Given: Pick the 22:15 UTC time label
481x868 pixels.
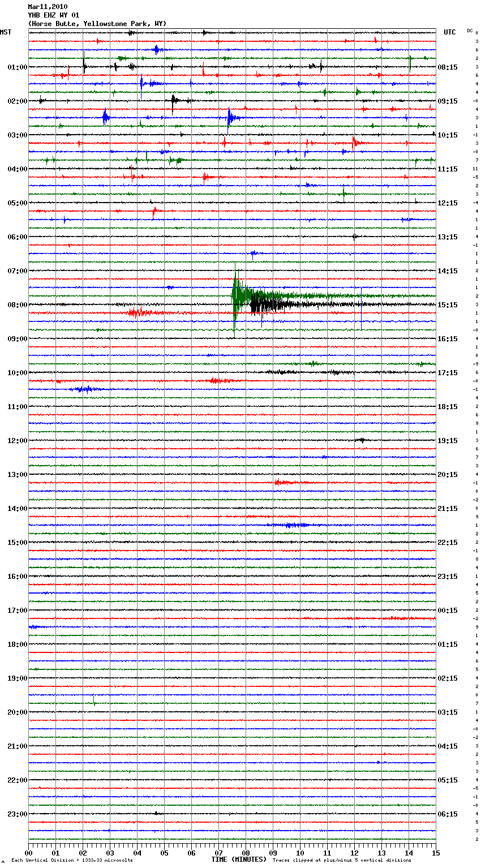Looking at the screenshot, I should click(x=448, y=543).
